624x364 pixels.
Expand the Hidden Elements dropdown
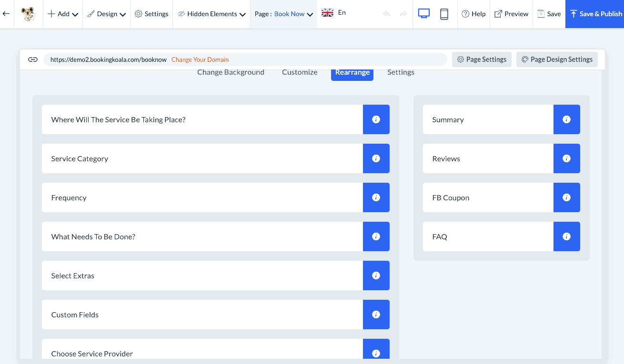click(x=211, y=14)
